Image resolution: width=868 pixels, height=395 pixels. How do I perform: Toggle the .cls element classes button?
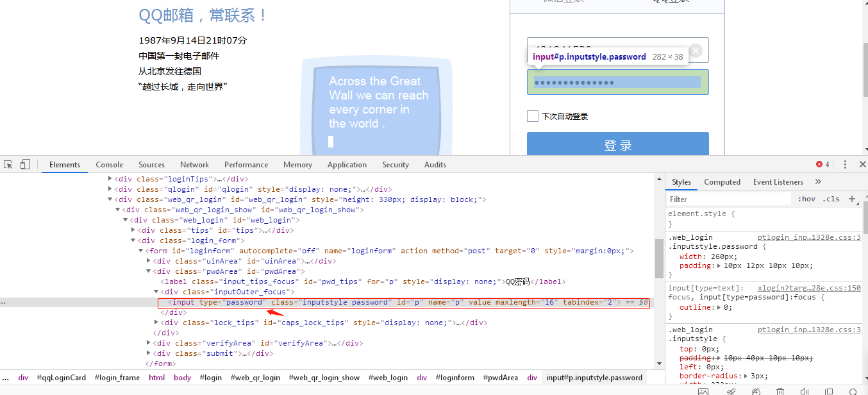click(x=831, y=199)
